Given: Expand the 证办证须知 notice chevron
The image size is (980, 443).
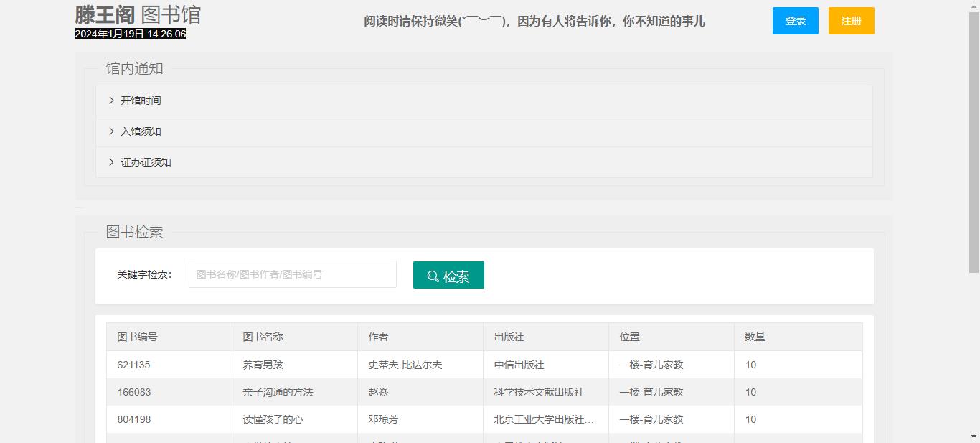Looking at the screenshot, I should pyautogui.click(x=111, y=162).
